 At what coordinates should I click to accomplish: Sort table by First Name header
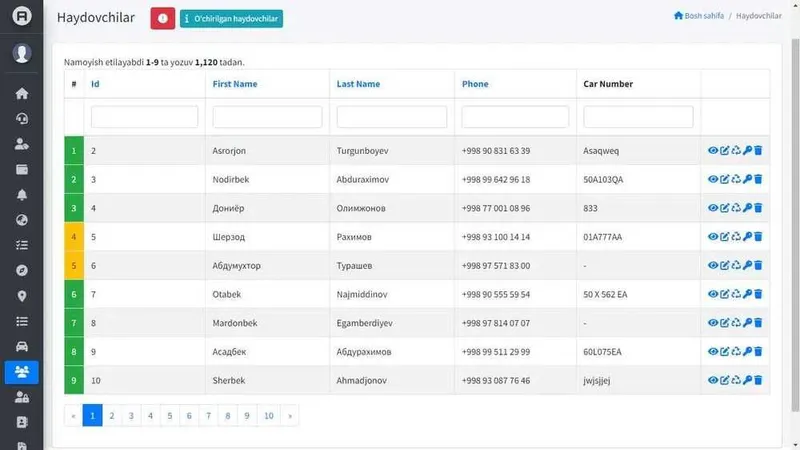[x=235, y=84]
